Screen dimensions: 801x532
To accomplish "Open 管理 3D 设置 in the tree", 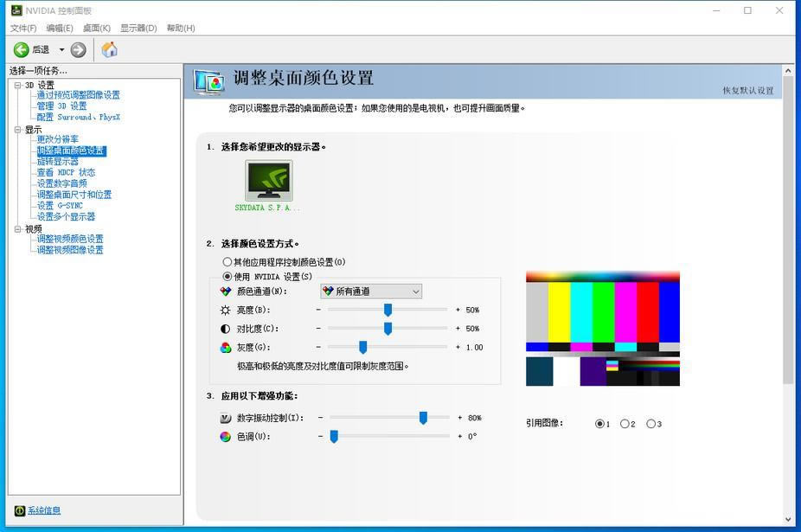I will (x=61, y=106).
